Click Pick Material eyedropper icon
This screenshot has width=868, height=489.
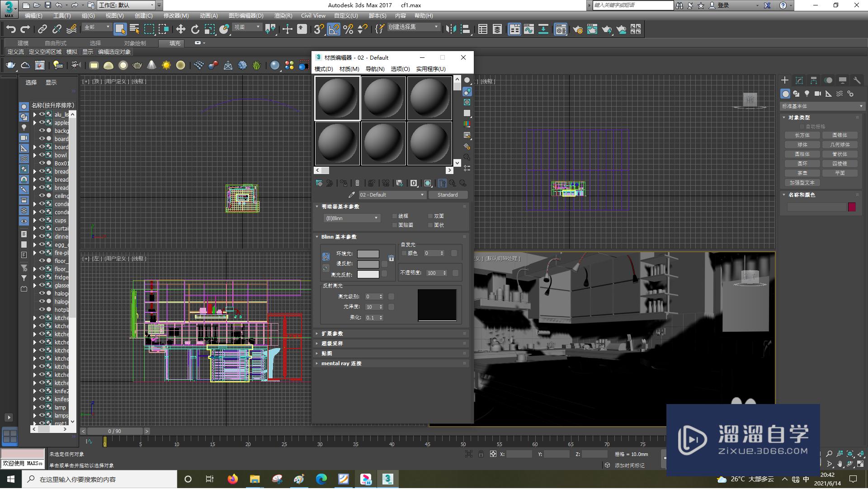click(x=352, y=195)
